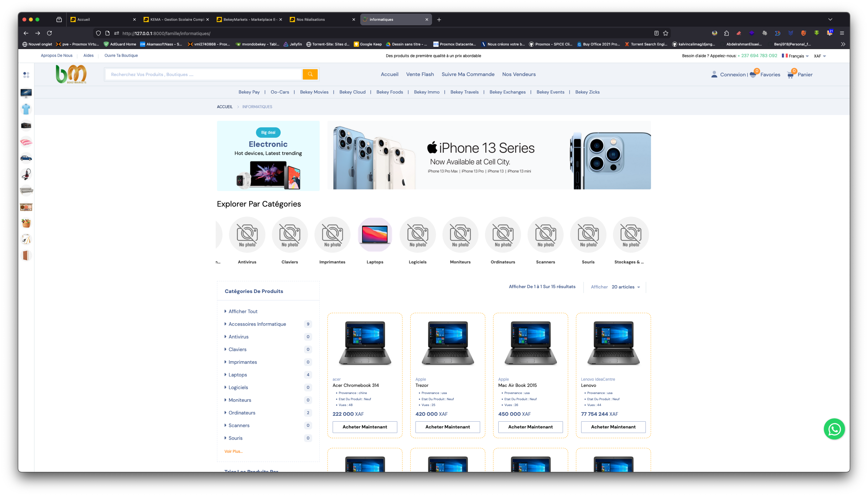This screenshot has height=496, width=868.
Task: Open the Vente Flash menu item
Action: 420,74
